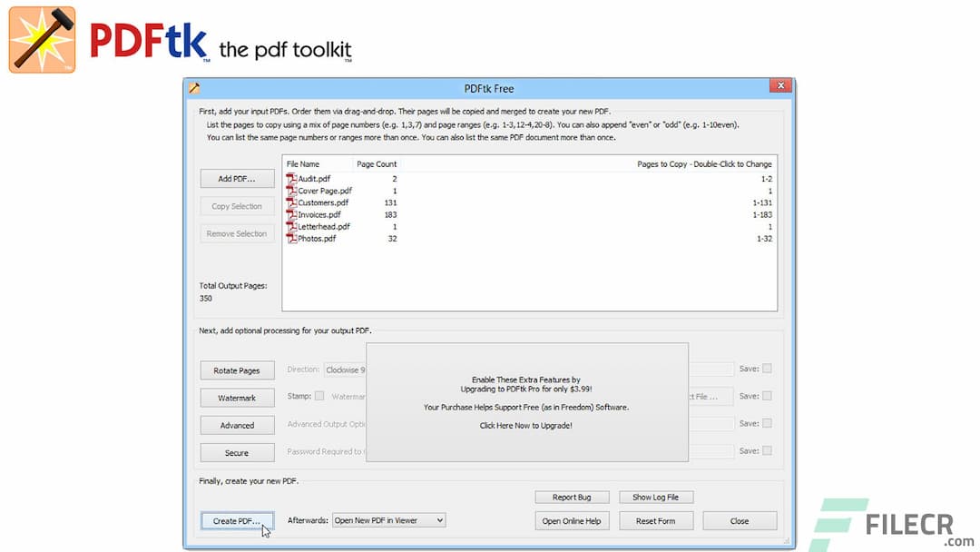Image resolution: width=980 pixels, height=552 pixels.
Task: Click the PDF icon next to Letterhead.pdf
Action: point(290,226)
